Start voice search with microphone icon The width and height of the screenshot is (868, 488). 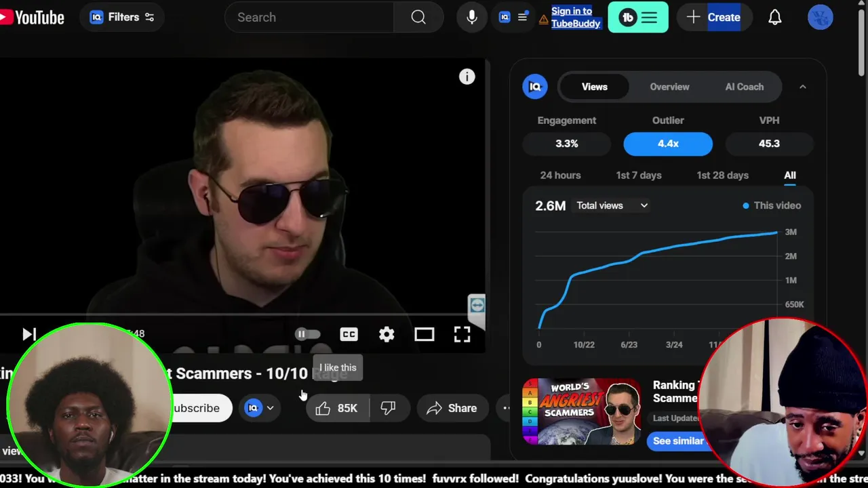(472, 18)
